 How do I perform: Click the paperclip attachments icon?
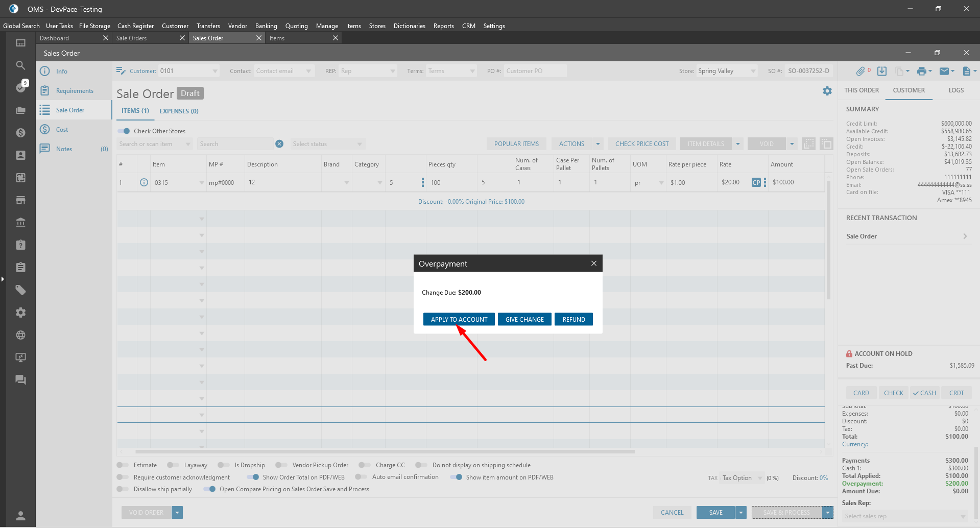point(861,71)
